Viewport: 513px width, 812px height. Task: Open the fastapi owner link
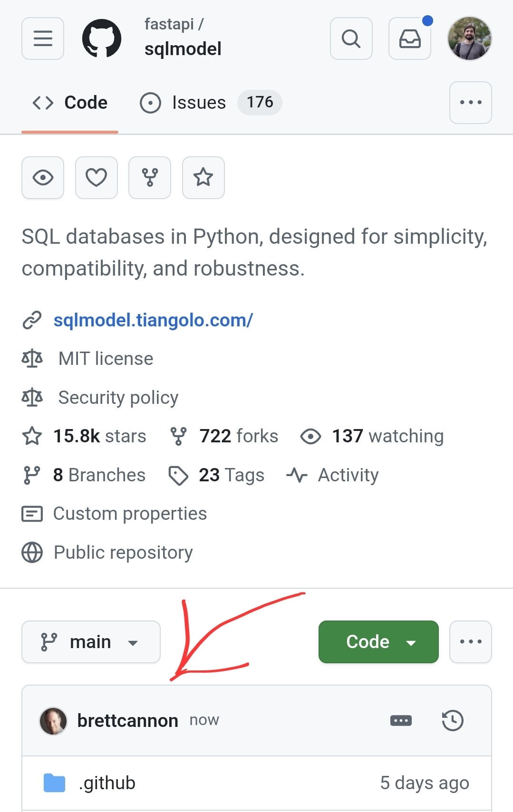(x=169, y=24)
